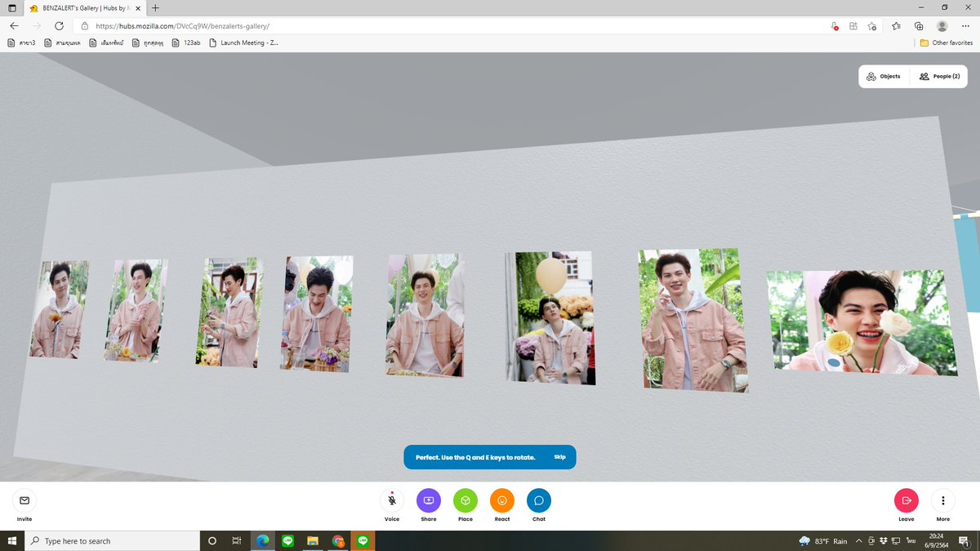The height and width of the screenshot is (551, 980).
Task: Skip the rotation tutorial tip
Action: [x=559, y=457]
